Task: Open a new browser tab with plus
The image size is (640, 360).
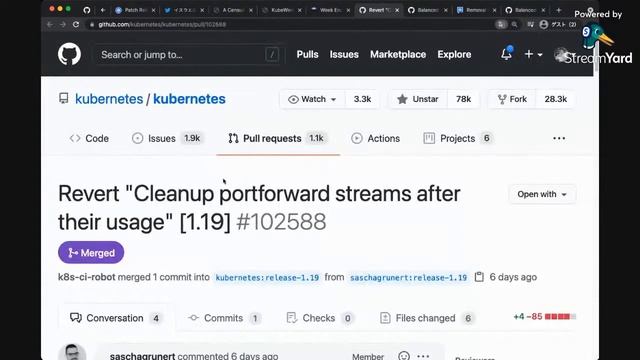Action: (x=558, y=10)
